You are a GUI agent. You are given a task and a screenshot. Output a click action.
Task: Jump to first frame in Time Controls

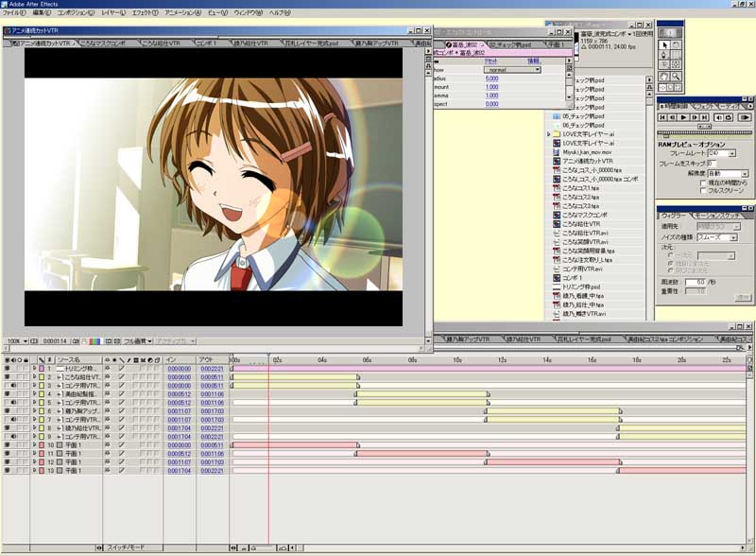pos(662,117)
